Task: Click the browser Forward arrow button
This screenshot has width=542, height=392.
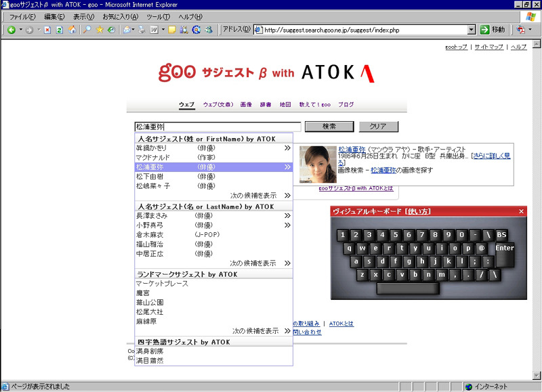Action: (x=29, y=30)
